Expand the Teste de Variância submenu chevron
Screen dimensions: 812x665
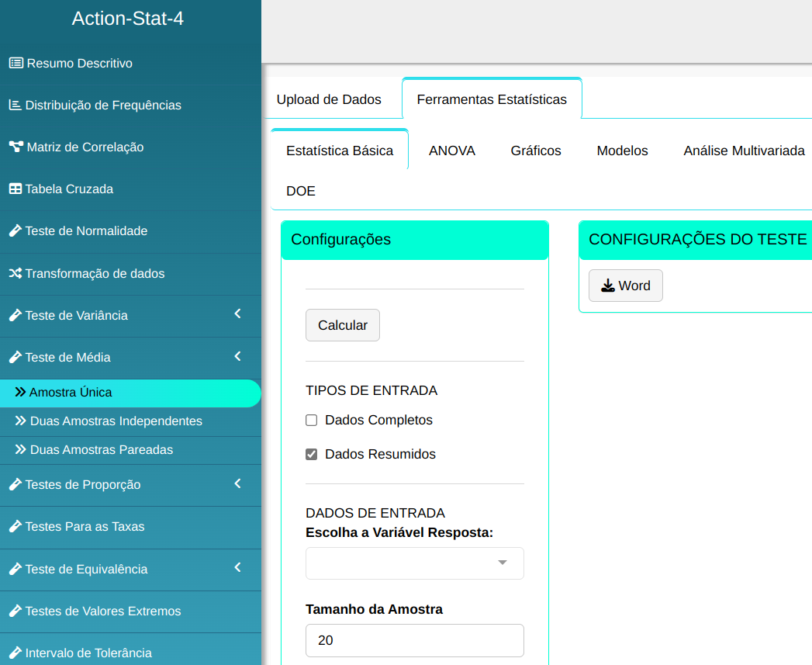[x=238, y=314]
